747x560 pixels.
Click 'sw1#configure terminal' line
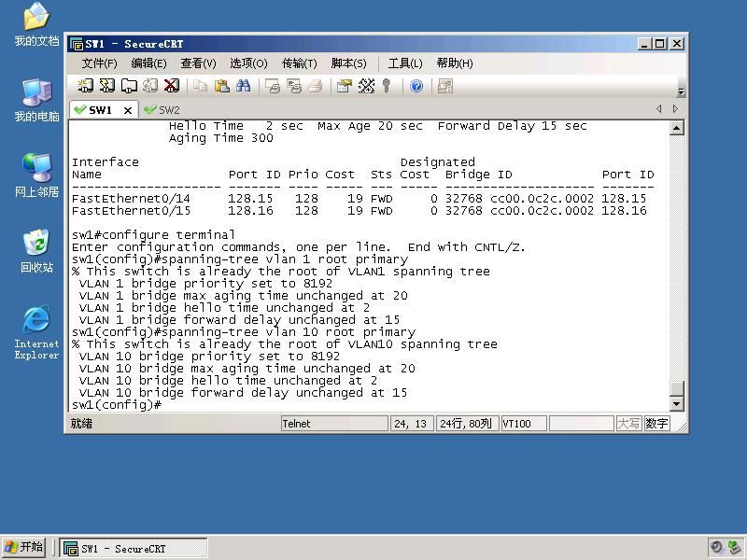coord(153,235)
